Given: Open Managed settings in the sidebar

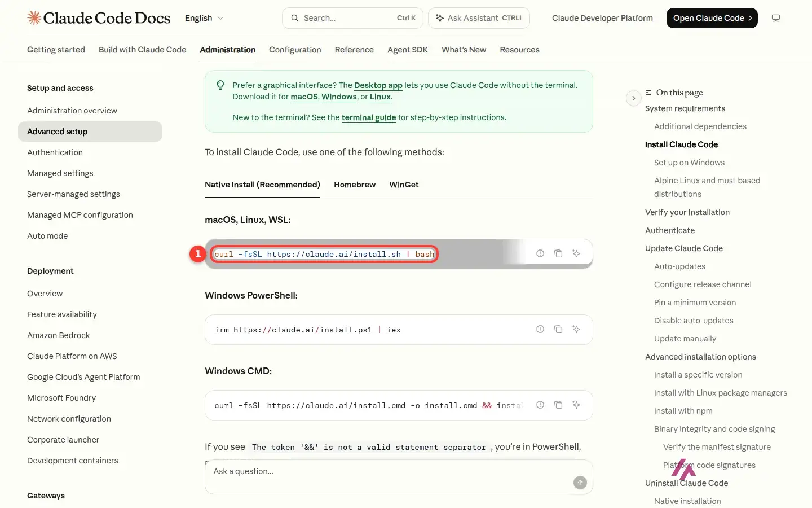Looking at the screenshot, I should [60, 173].
